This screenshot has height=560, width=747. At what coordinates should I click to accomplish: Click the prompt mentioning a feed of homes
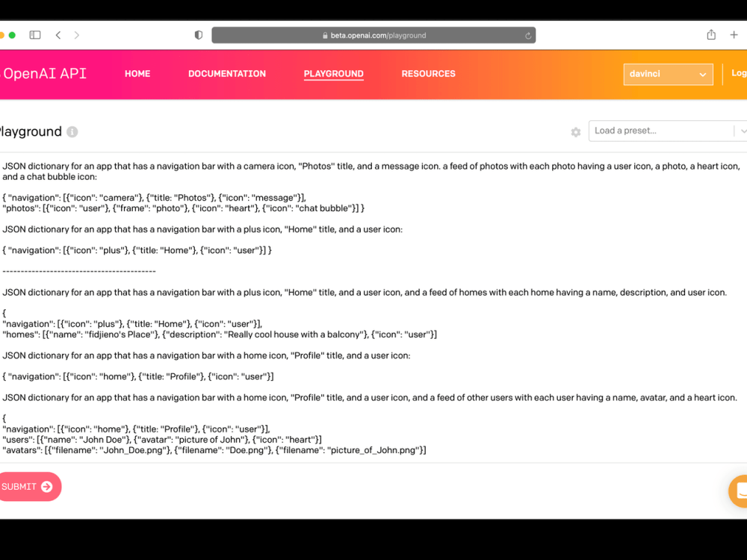365,293
